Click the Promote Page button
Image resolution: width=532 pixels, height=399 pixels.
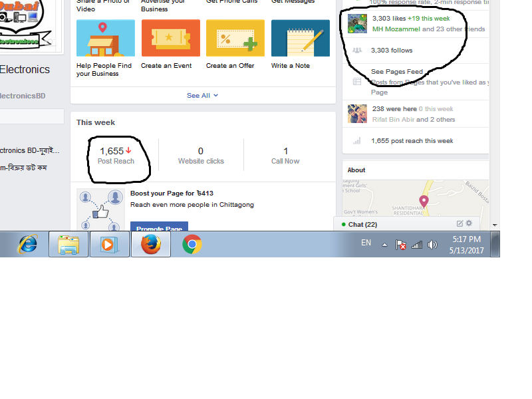coord(159,226)
